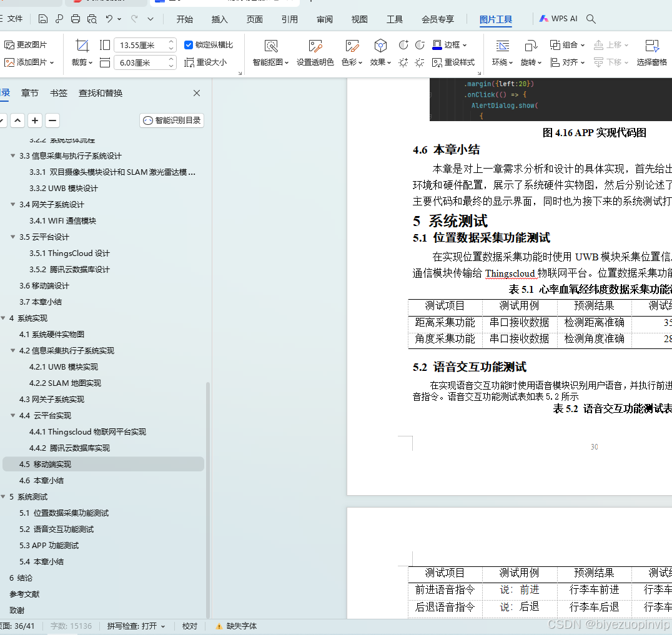Open the Selection Pane (选择窗格)
The width and height of the screenshot is (672, 635).
click(x=651, y=53)
